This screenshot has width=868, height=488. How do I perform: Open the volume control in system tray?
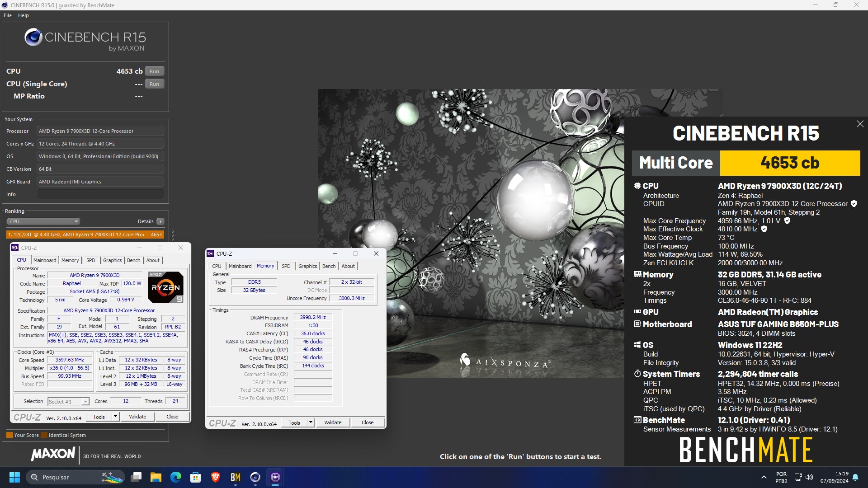click(809, 477)
